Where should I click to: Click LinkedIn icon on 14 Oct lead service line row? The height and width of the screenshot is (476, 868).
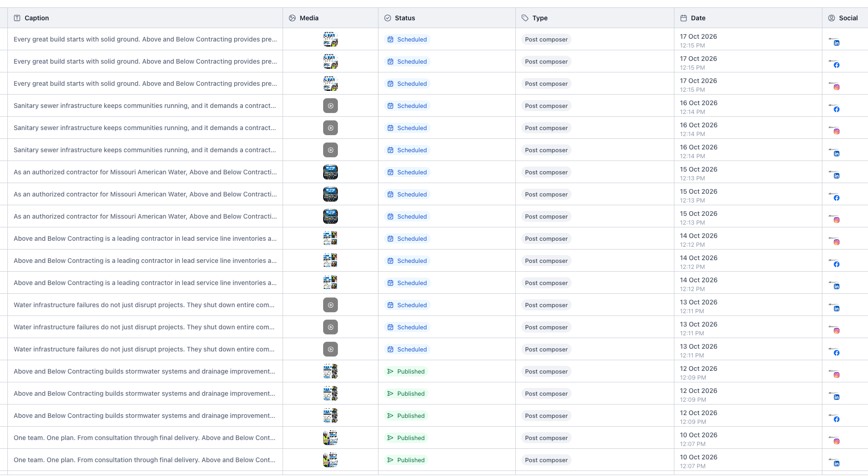click(837, 286)
